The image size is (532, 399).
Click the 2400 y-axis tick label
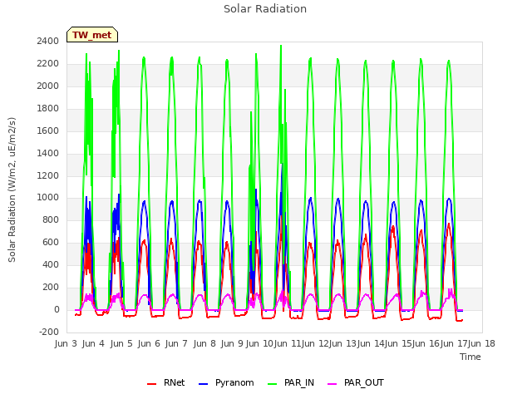[x=48, y=41]
